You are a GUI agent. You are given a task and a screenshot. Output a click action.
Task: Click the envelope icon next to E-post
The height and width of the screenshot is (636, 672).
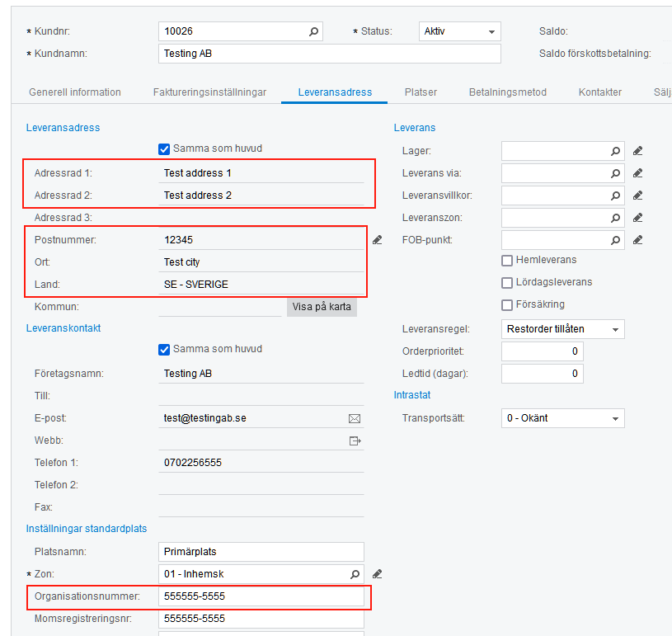tap(355, 418)
